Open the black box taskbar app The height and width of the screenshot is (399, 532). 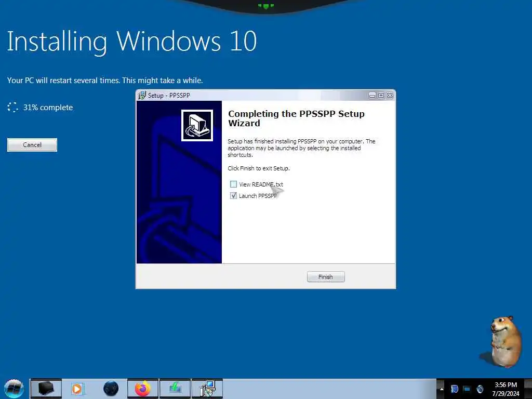pyautogui.click(x=46, y=389)
